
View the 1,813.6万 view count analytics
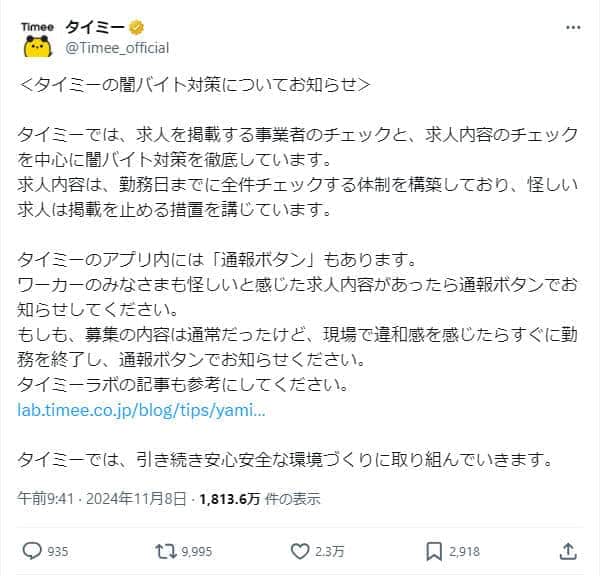[x=229, y=499]
